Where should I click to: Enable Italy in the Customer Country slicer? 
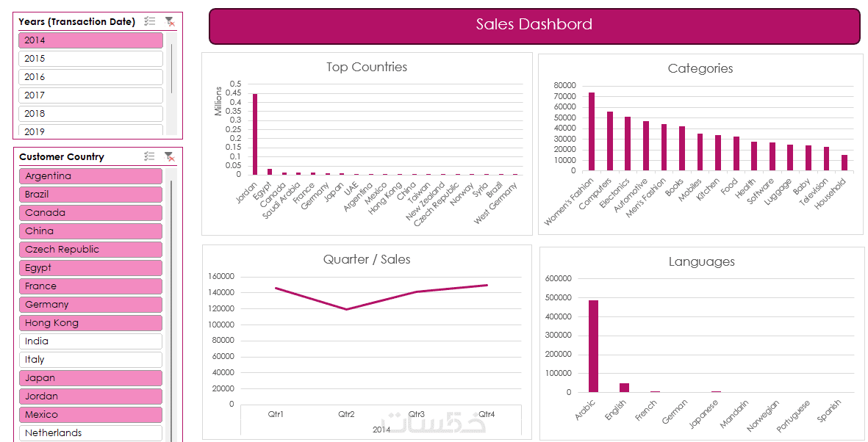point(90,360)
